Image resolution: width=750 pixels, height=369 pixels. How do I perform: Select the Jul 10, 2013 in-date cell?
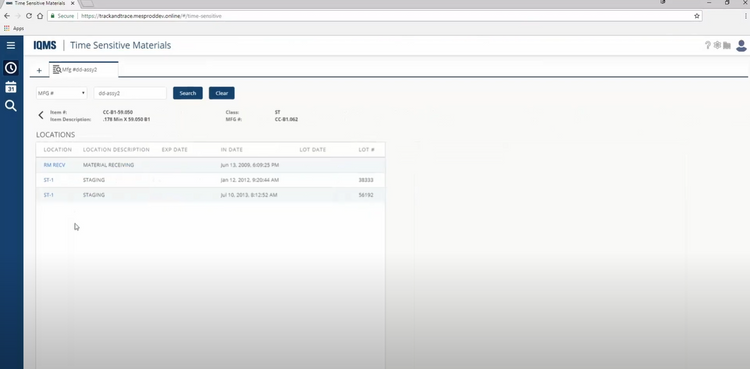[x=249, y=195]
